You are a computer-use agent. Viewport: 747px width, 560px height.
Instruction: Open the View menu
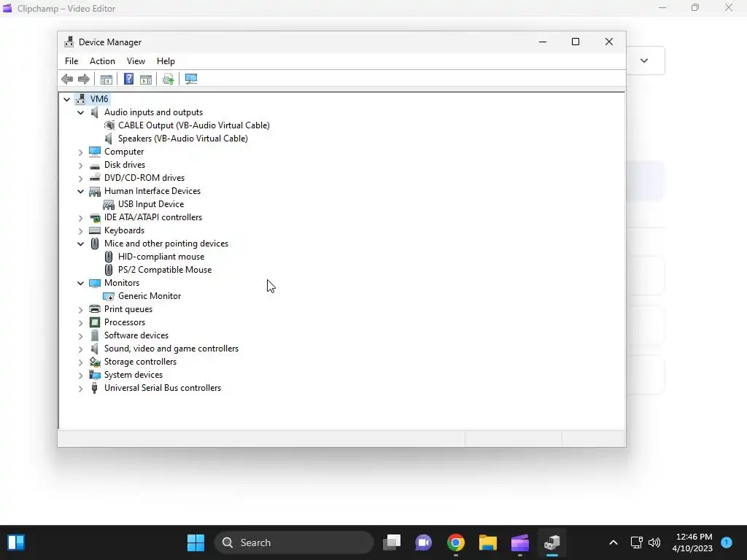click(136, 61)
